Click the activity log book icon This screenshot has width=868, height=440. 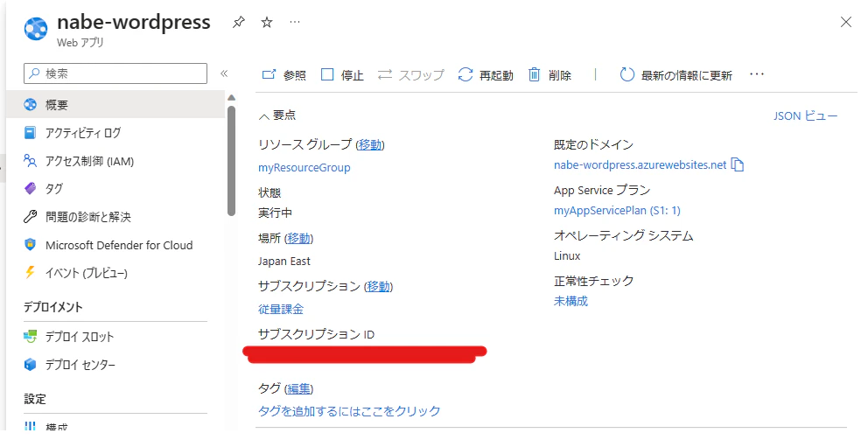(31, 133)
